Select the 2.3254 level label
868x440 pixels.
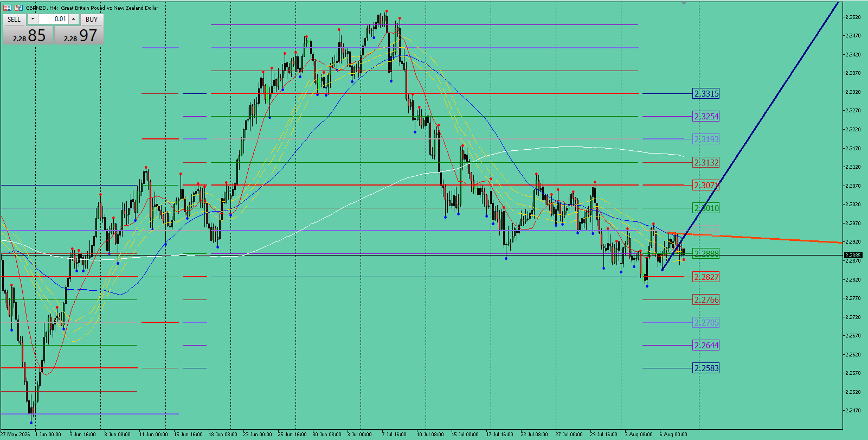pyautogui.click(x=706, y=116)
